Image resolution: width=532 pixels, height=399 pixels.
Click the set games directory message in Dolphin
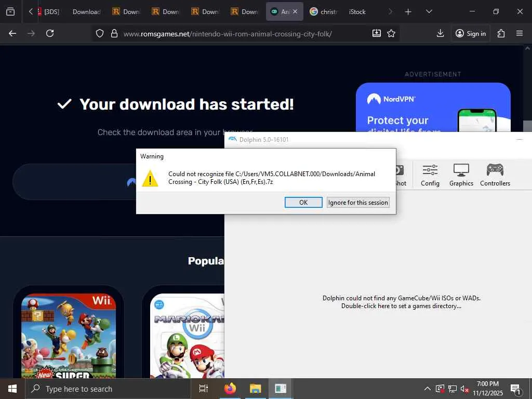(402, 302)
